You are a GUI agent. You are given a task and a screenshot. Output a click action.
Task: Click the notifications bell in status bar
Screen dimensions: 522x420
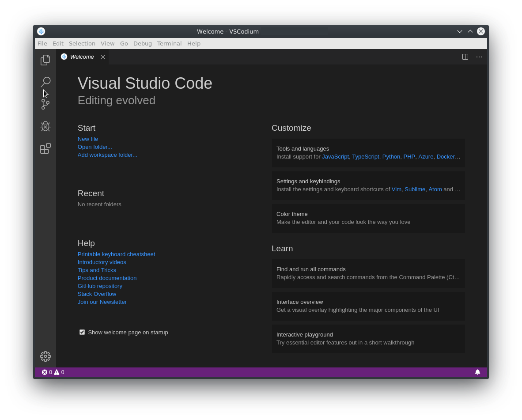(477, 372)
